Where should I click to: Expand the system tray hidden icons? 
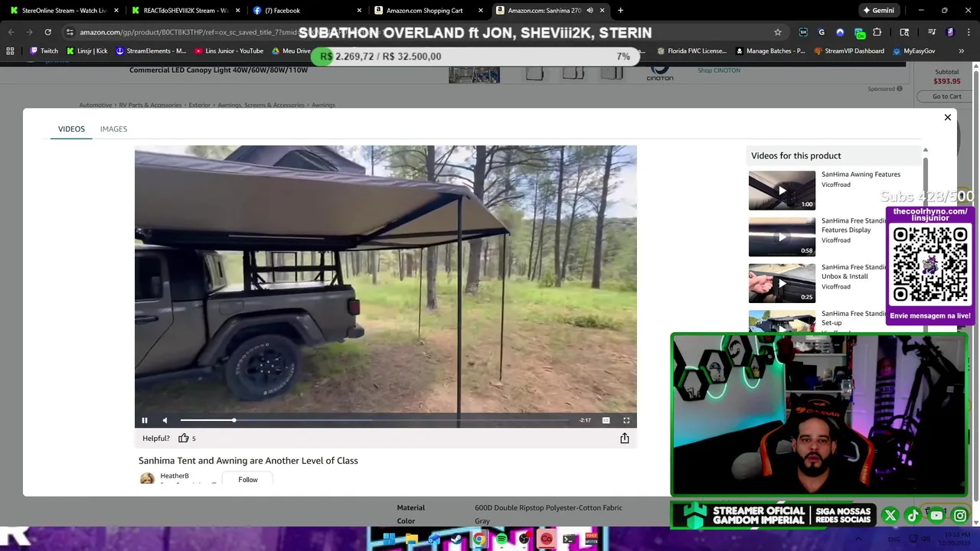click(x=859, y=540)
